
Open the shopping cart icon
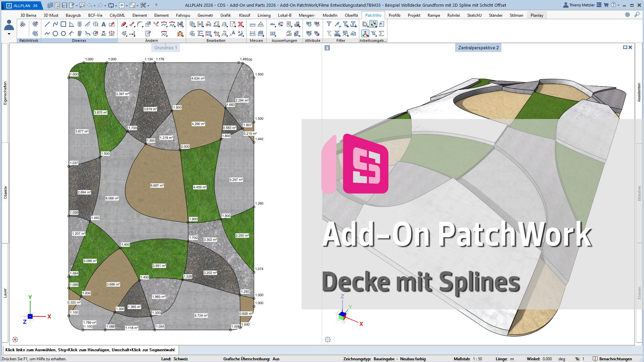[x=606, y=5]
